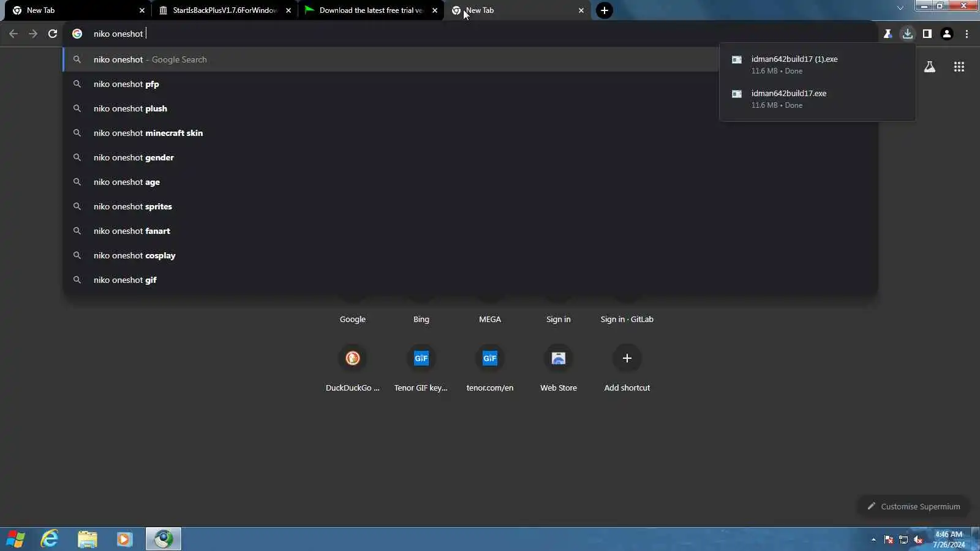Screen dimensions: 980x551
Task: Close the active New Tab
Action: click(x=581, y=10)
